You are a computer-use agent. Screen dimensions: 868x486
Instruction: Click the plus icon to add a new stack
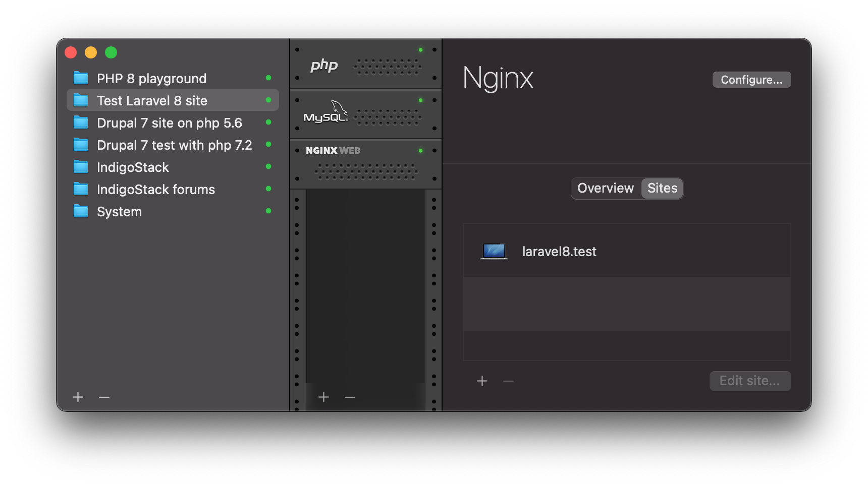pos(78,397)
